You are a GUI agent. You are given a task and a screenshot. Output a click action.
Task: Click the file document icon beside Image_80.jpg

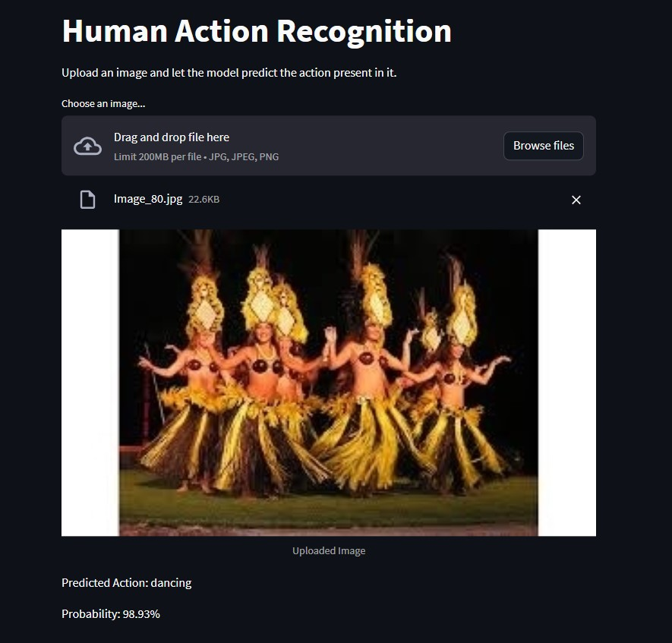click(87, 200)
